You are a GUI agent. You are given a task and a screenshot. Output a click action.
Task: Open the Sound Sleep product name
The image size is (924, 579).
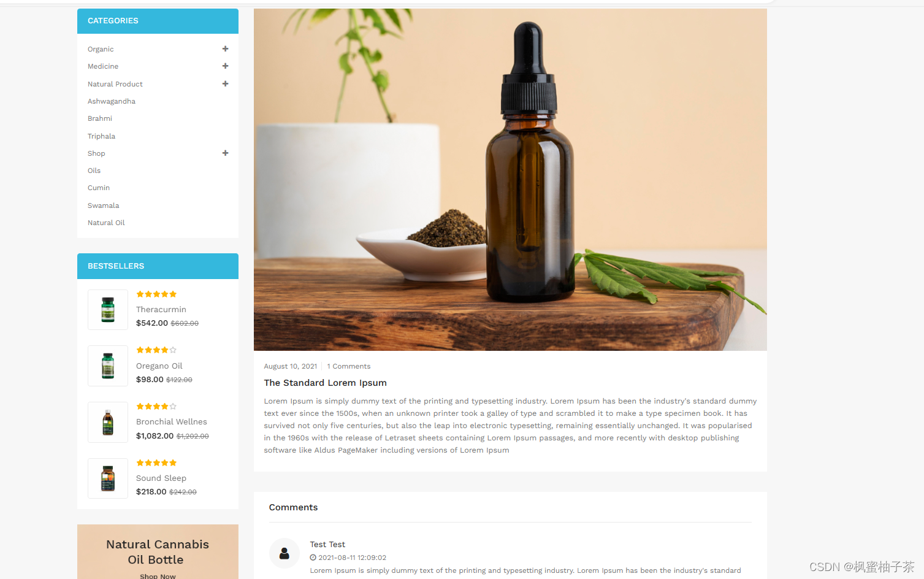[161, 478]
